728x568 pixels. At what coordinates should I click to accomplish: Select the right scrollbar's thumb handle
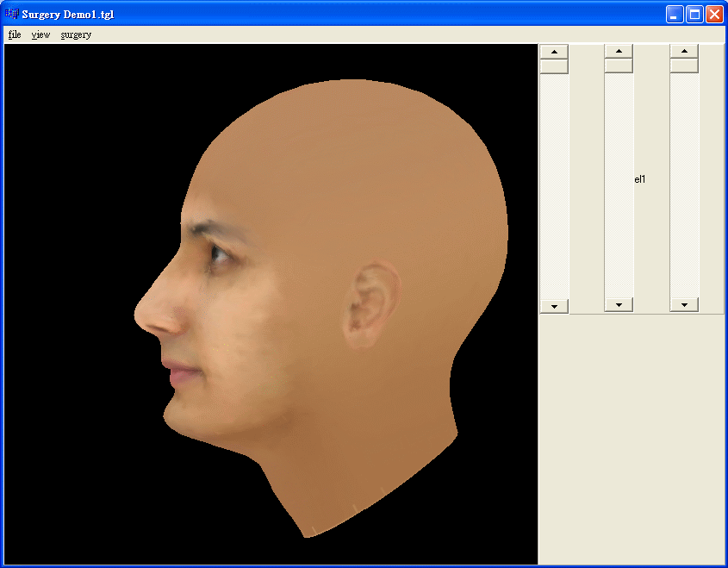coord(684,66)
